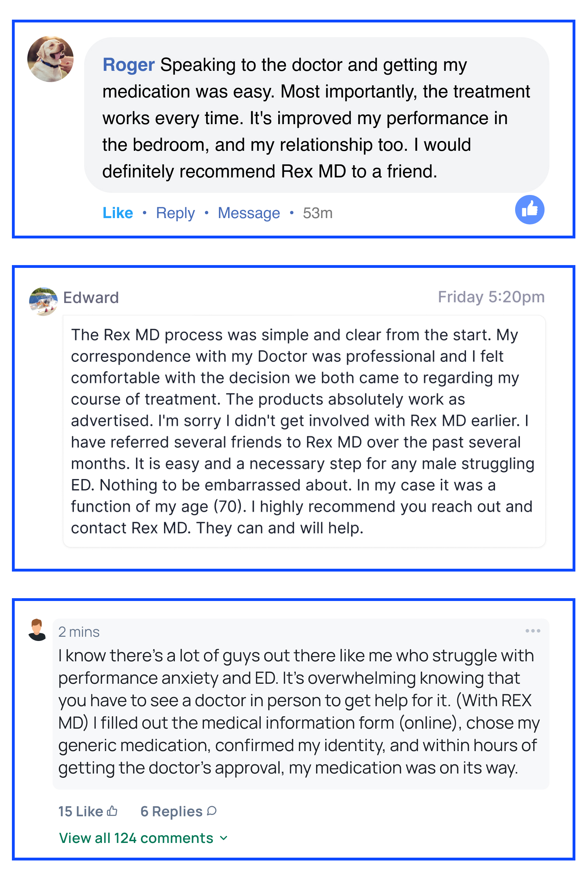This screenshot has width=588, height=878.
Task: Click the man avatar icon beside the third comment
Action: [37, 630]
